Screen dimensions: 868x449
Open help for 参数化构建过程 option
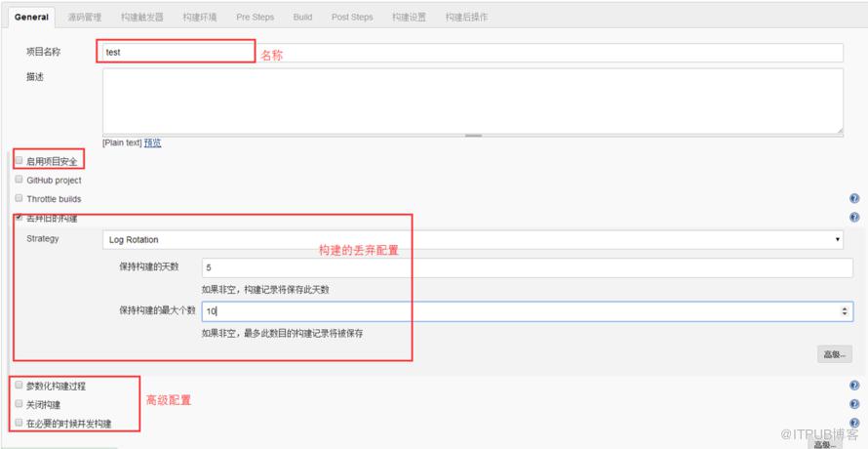(854, 386)
